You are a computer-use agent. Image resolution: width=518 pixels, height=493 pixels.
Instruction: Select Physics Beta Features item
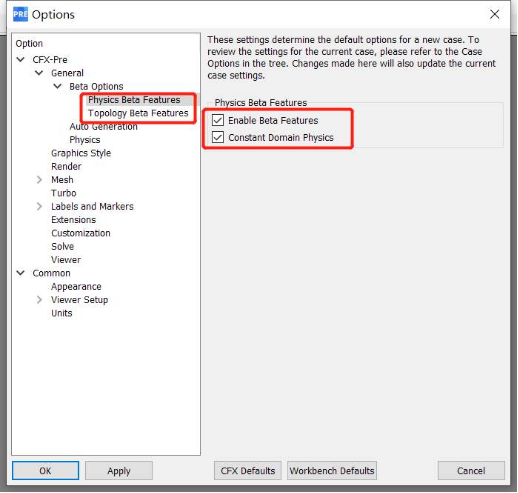click(x=134, y=100)
